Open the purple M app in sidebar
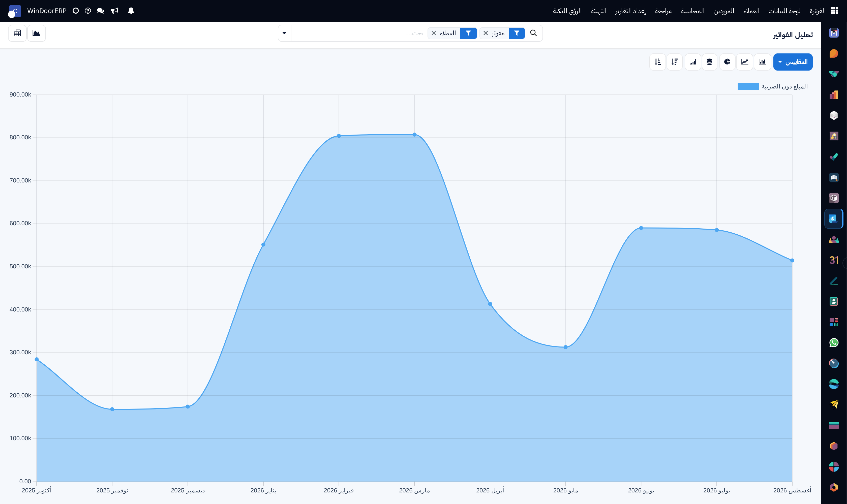The image size is (847, 504). [834, 33]
